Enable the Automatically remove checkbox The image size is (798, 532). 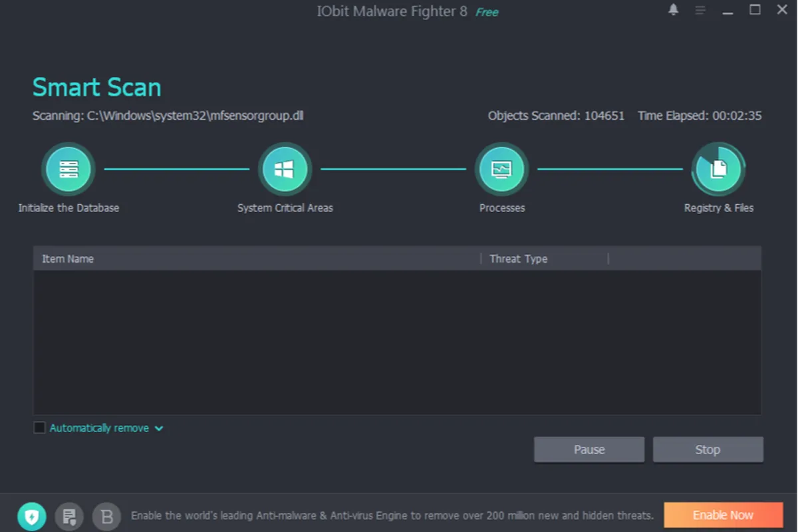[39, 428]
